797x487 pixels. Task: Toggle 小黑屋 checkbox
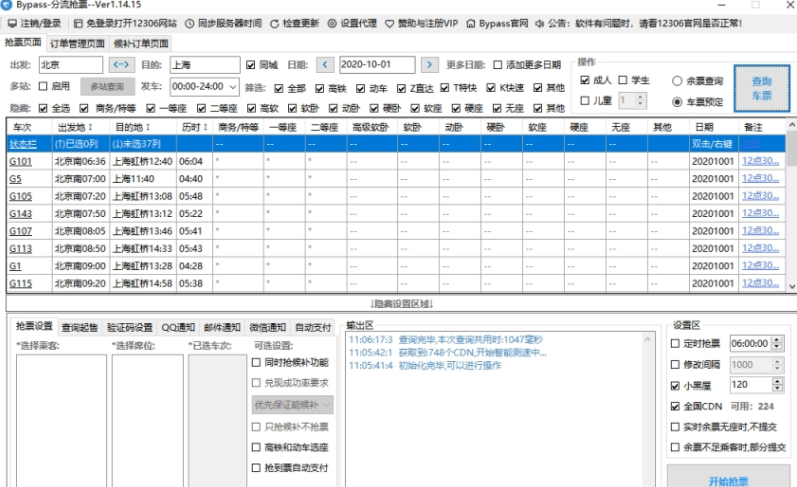[676, 386]
